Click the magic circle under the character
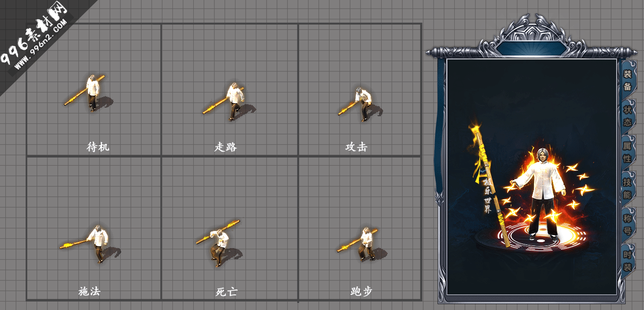 pos(534,238)
